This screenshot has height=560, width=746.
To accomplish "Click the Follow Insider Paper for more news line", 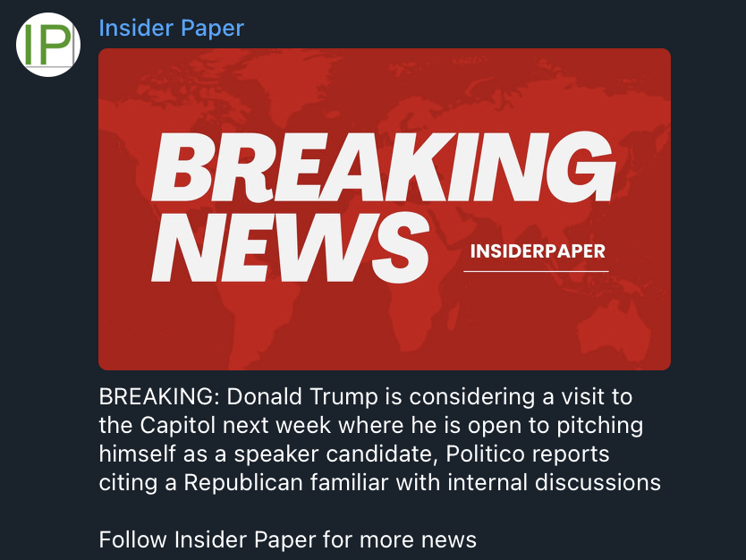I will [288, 540].
